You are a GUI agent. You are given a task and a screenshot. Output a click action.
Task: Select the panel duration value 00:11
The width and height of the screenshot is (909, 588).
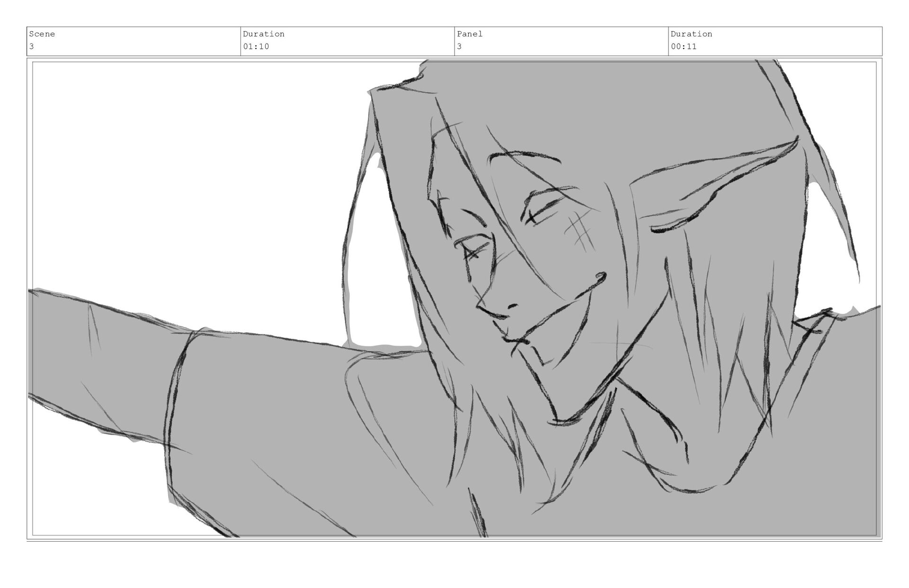[x=684, y=46]
